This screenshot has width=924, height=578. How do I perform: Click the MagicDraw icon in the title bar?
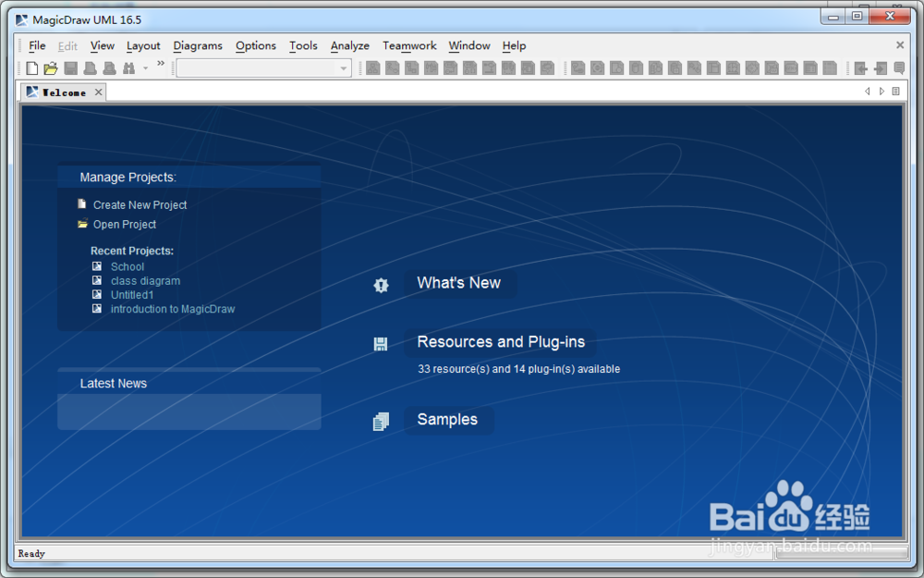click(x=22, y=20)
